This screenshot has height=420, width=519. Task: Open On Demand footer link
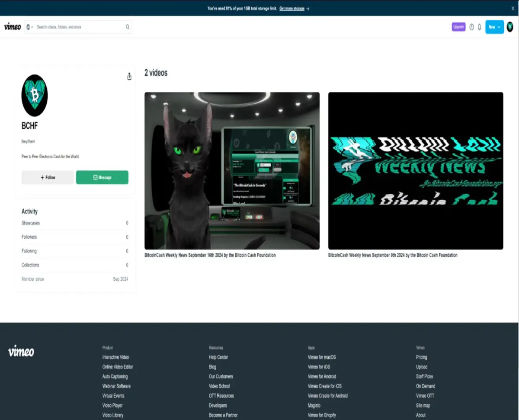(x=426, y=386)
